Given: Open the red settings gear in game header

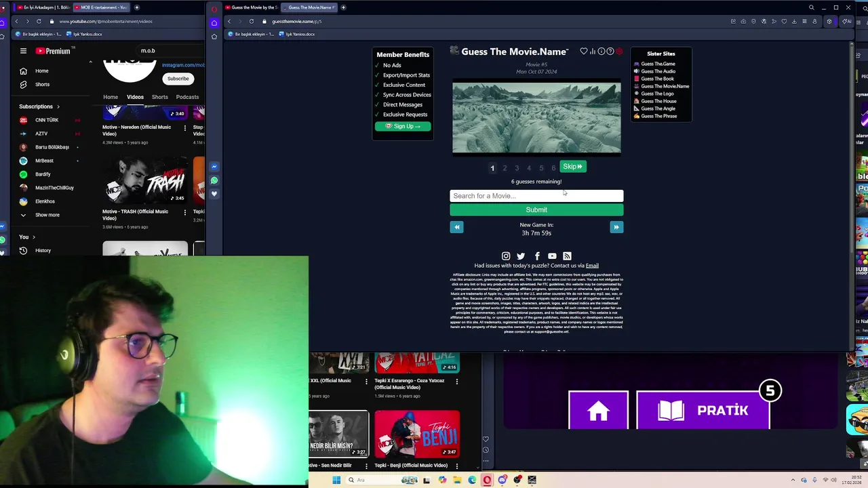Looking at the screenshot, I should tap(618, 52).
